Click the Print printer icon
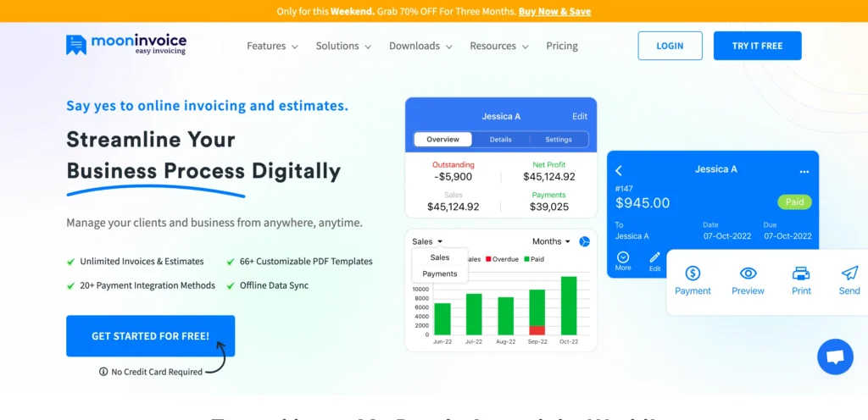 click(x=801, y=273)
